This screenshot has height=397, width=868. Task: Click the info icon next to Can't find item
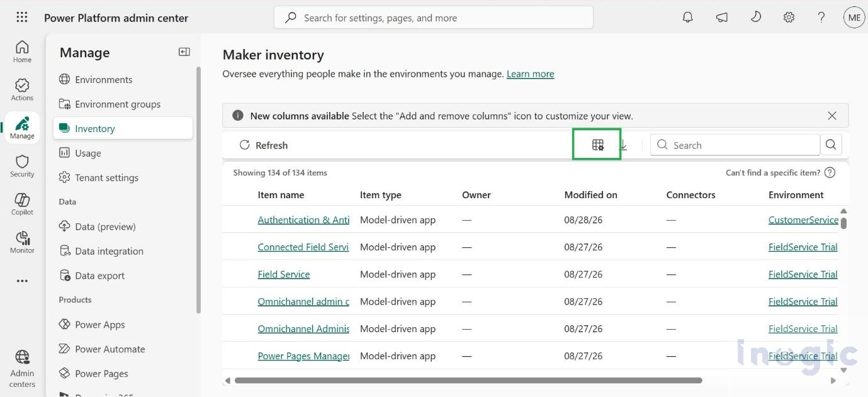click(x=830, y=172)
